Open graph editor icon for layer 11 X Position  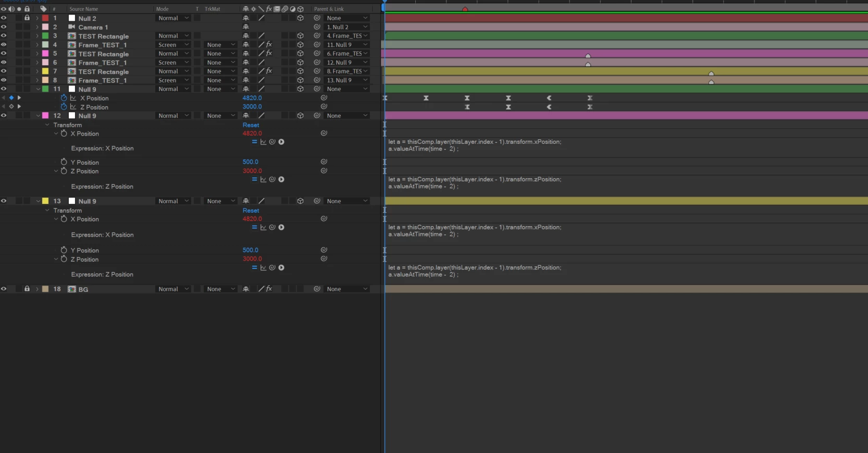click(73, 98)
